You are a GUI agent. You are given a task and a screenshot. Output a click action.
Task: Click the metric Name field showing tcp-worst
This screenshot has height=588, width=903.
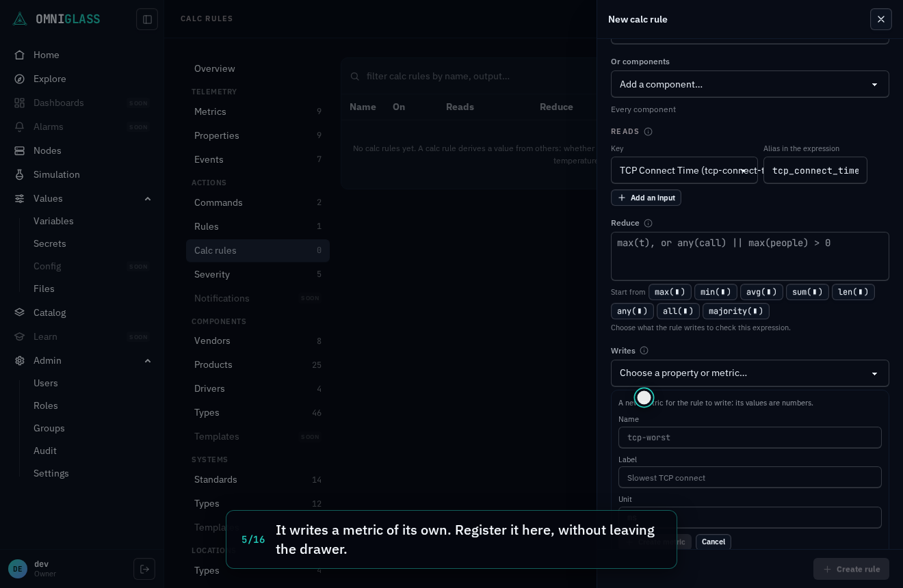click(x=750, y=438)
